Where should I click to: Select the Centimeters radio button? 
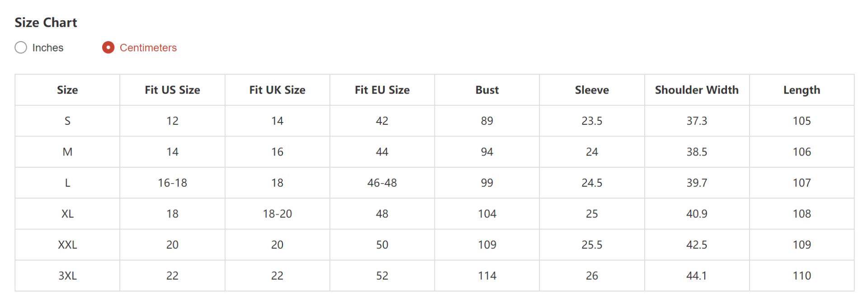108,47
